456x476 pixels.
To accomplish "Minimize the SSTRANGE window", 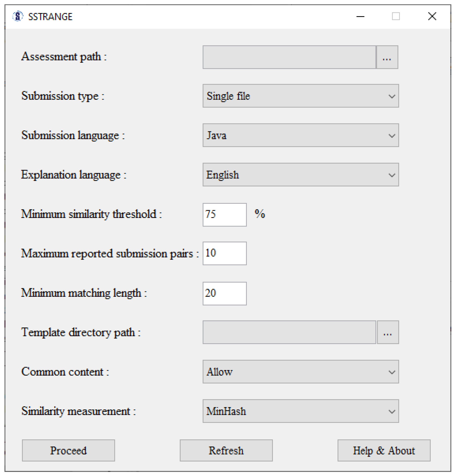I will pyautogui.click(x=360, y=17).
